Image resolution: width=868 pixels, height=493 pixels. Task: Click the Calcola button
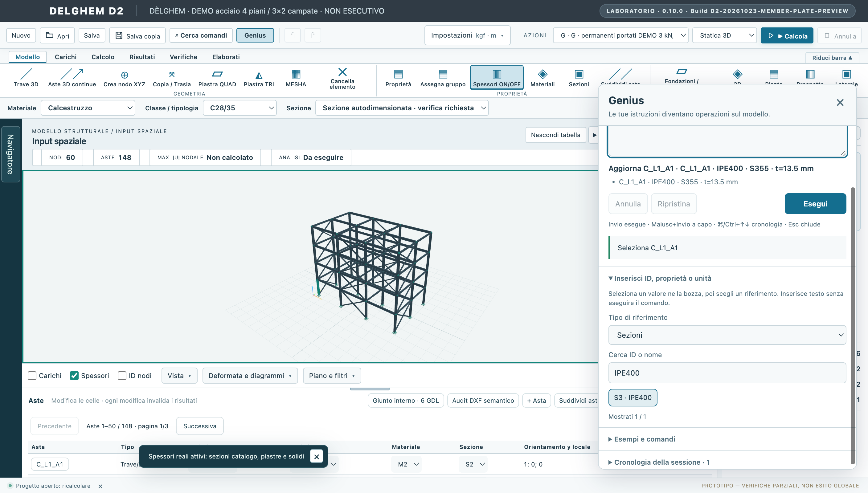point(787,35)
